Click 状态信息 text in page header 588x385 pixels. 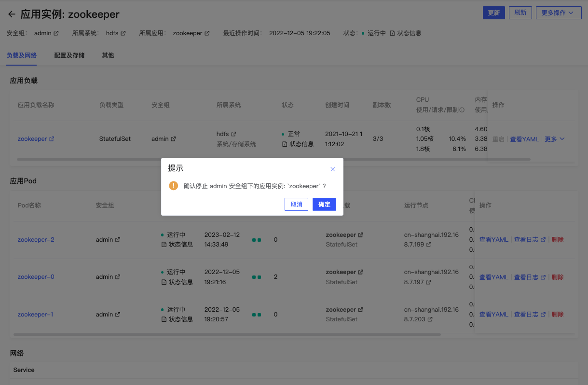409,33
